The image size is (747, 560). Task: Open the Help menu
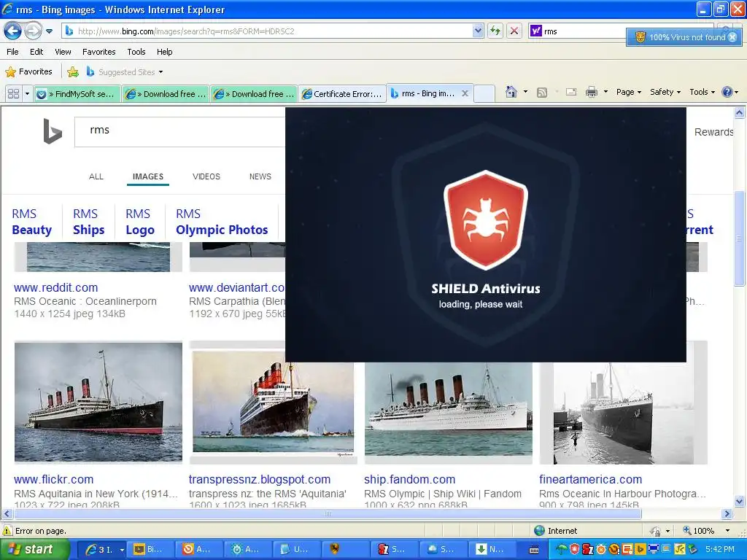point(164,52)
